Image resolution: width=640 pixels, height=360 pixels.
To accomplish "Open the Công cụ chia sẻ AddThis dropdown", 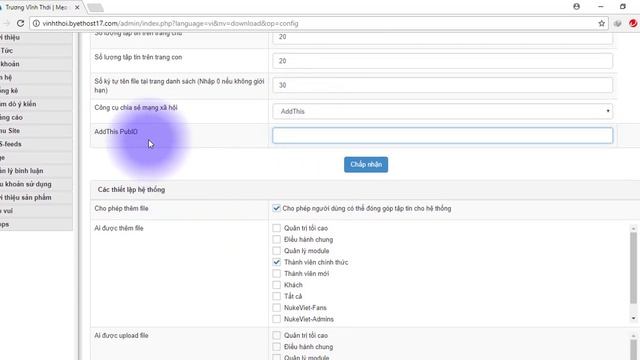I will tap(442, 111).
